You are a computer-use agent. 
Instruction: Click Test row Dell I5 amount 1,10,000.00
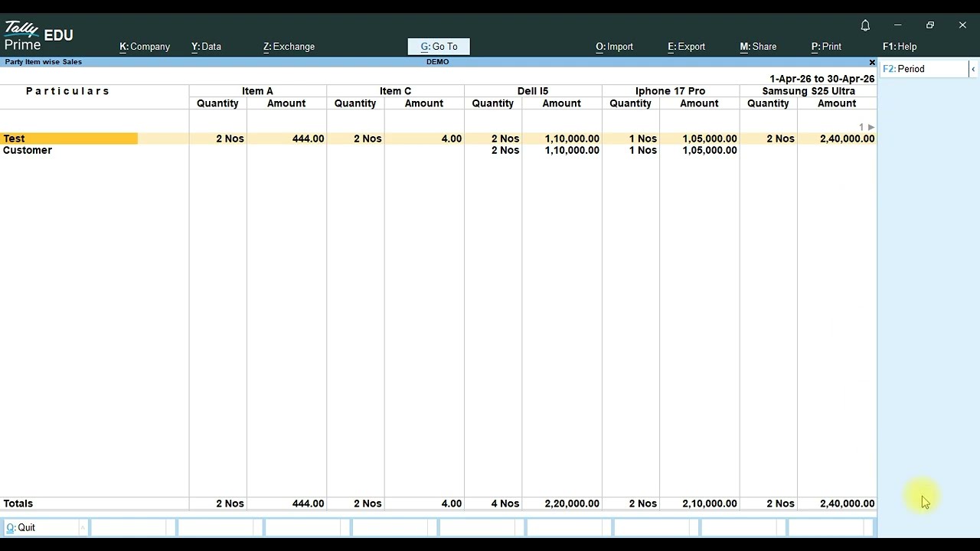(572, 139)
